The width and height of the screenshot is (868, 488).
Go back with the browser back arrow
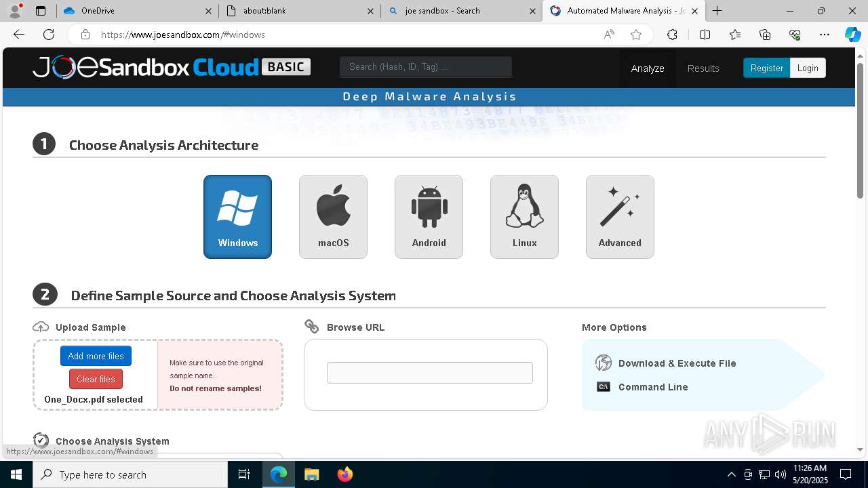pyautogui.click(x=19, y=35)
